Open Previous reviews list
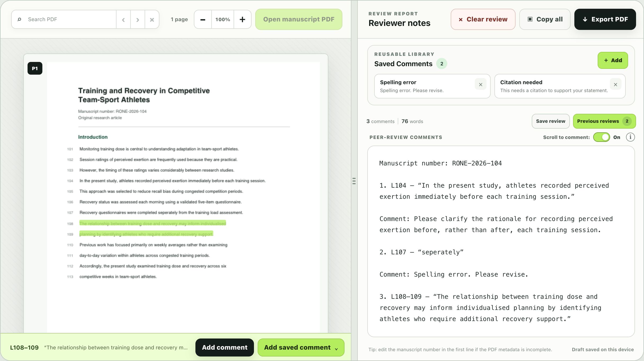644x361 pixels. click(x=604, y=121)
